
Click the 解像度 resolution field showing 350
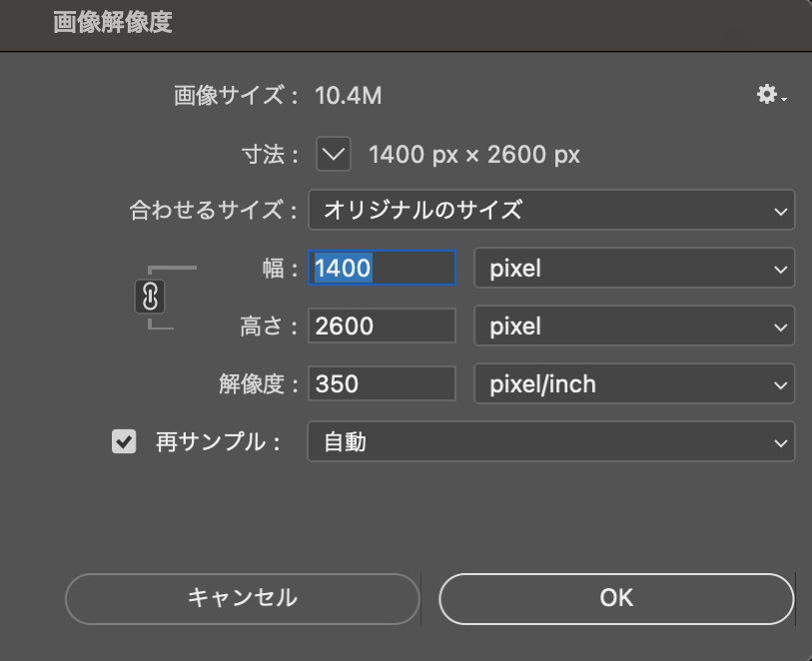click(382, 383)
